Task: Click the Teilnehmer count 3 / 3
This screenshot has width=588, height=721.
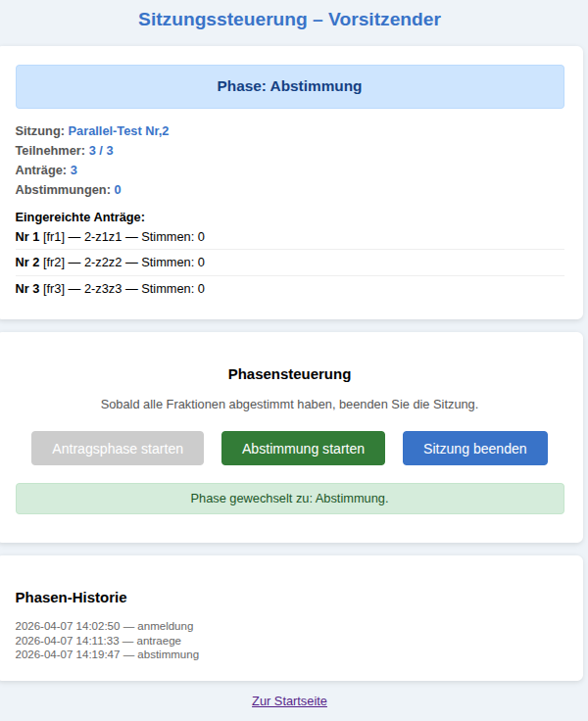Action: 101,150
